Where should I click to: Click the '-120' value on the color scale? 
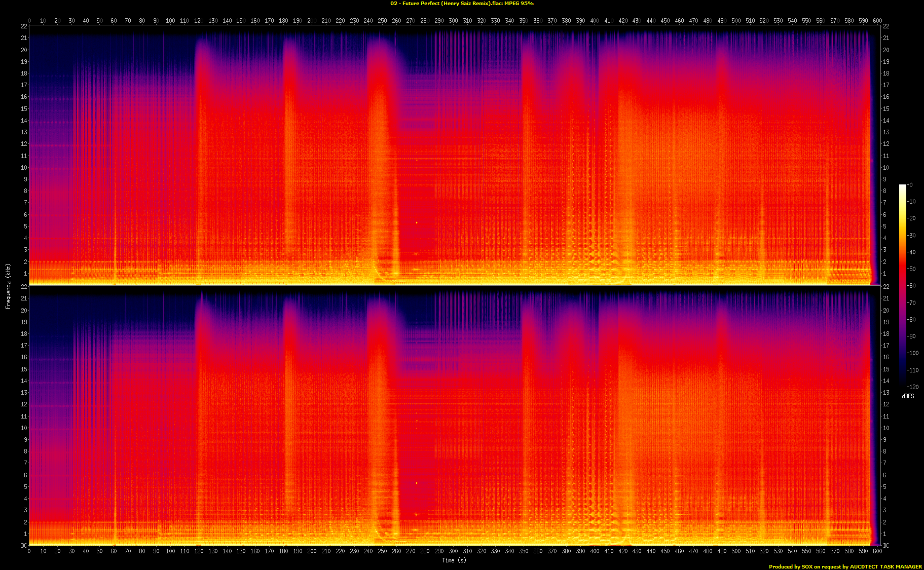[x=912, y=387]
